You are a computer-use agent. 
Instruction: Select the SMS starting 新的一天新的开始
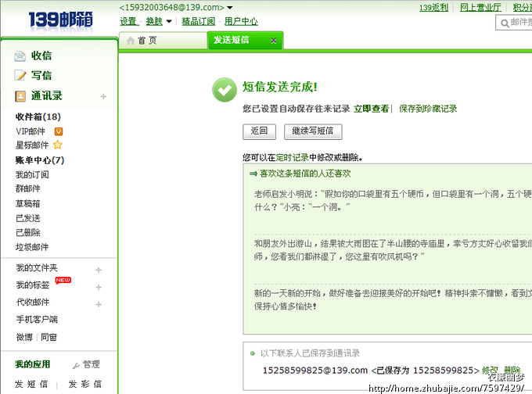point(393,299)
